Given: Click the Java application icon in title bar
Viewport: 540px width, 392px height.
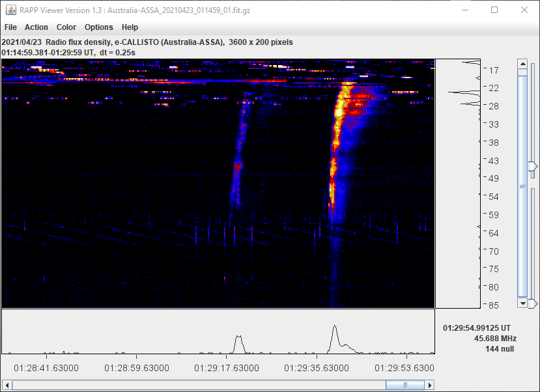Looking at the screenshot, I should 10,10.
